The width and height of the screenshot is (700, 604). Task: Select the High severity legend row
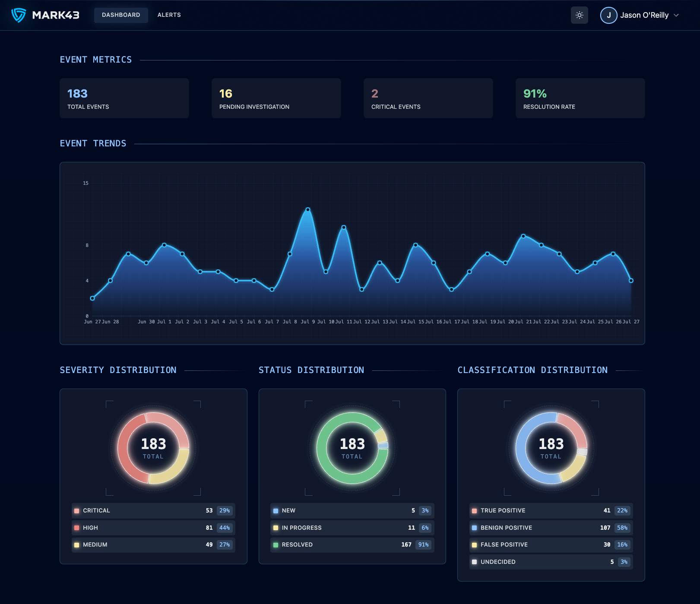coord(153,528)
